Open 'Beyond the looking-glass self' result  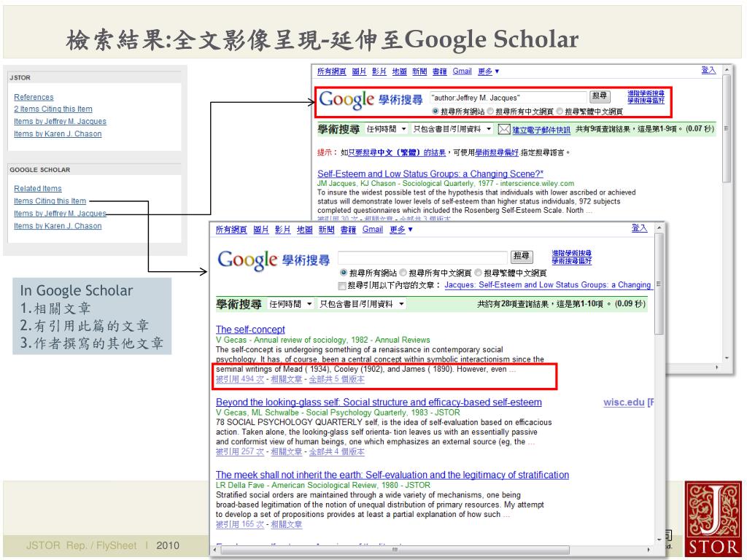379,402
